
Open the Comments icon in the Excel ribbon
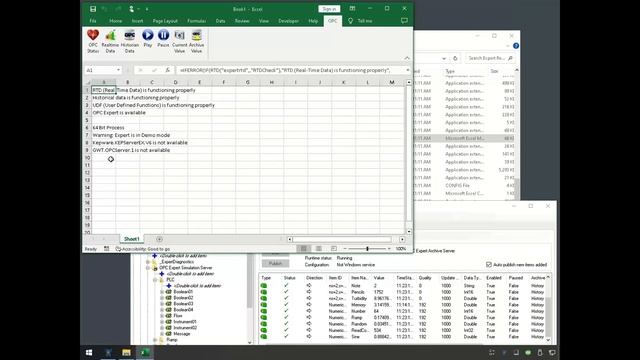(x=404, y=20)
